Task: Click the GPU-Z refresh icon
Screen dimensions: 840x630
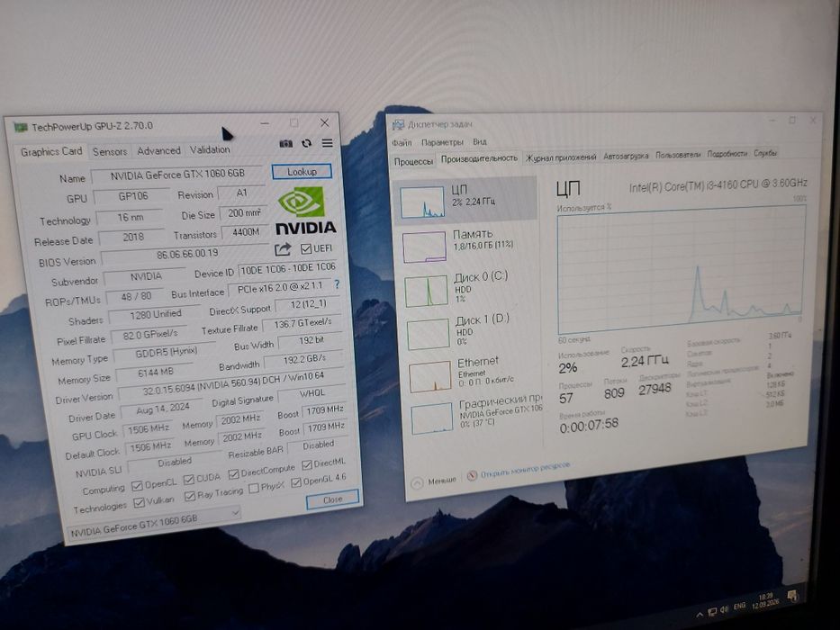Action: [306, 143]
